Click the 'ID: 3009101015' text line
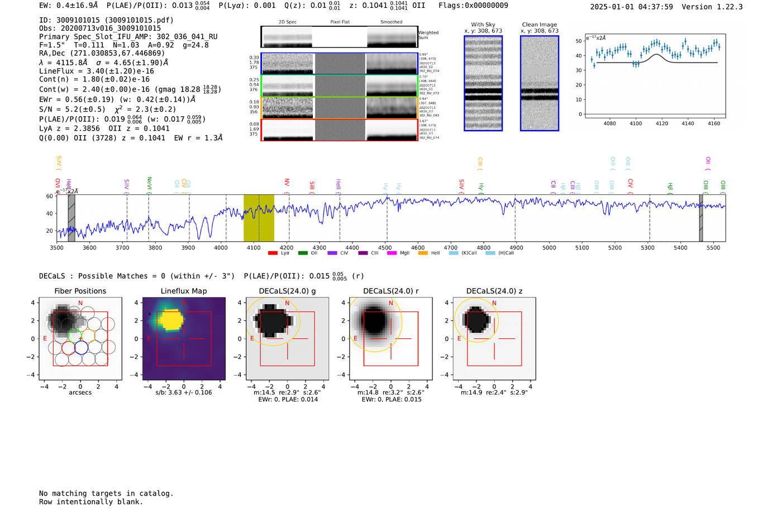Screen dimensions: 782x532 [x=106, y=20]
